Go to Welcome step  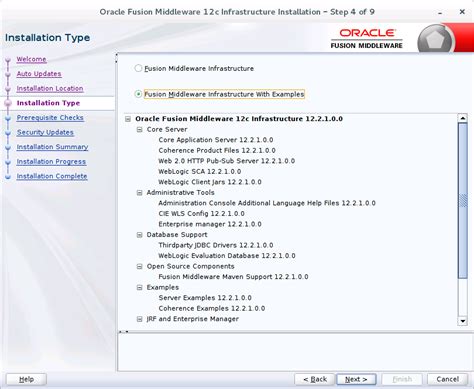pos(32,59)
